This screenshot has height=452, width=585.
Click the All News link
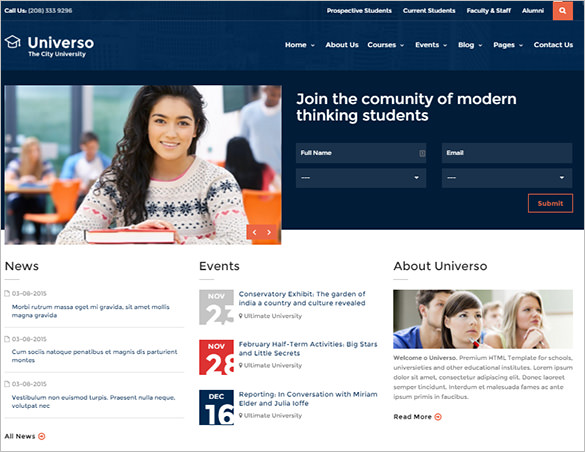pos(20,436)
